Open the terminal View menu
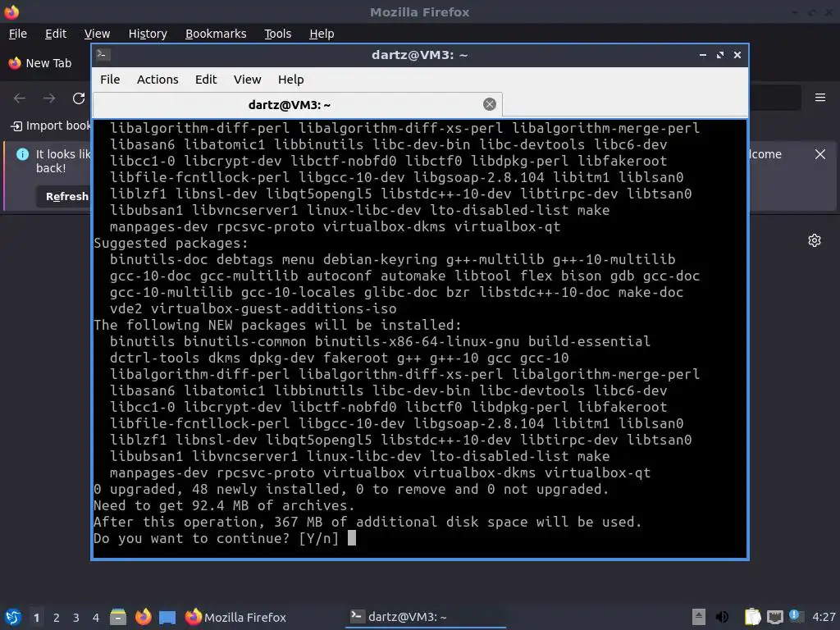The width and height of the screenshot is (840, 630). coord(247,80)
